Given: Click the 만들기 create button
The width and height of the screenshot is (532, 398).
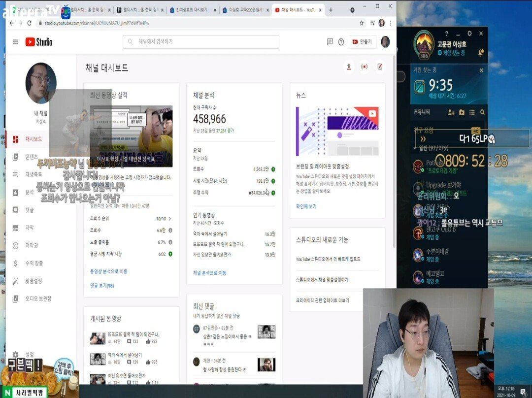Looking at the screenshot, I should [363, 42].
